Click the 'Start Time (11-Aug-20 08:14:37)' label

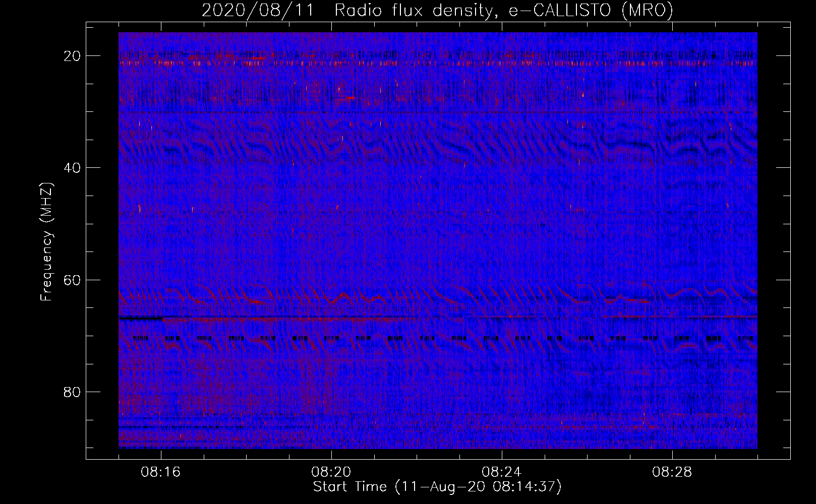coord(437,487)
